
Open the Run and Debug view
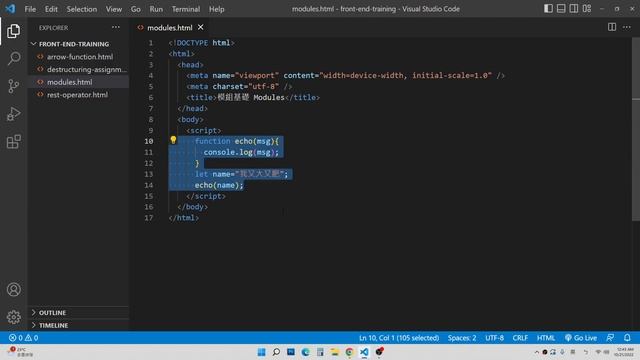click(13, 114)
